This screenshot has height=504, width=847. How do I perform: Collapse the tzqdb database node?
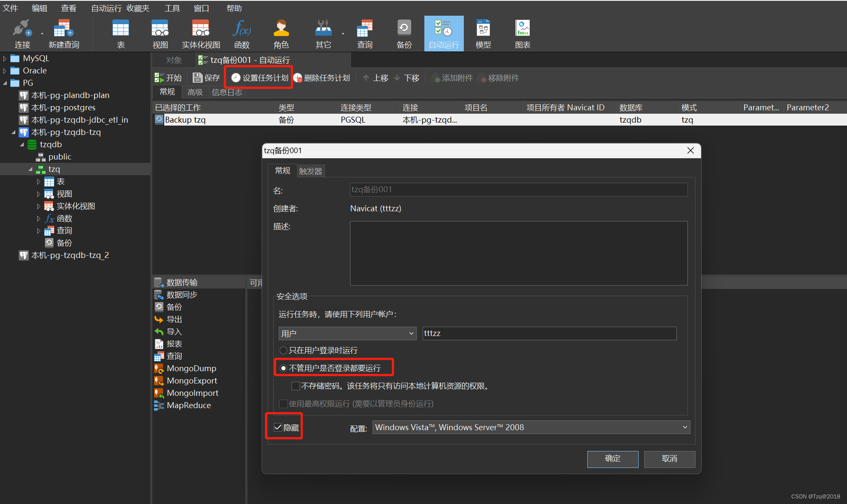tap(22, 145)
